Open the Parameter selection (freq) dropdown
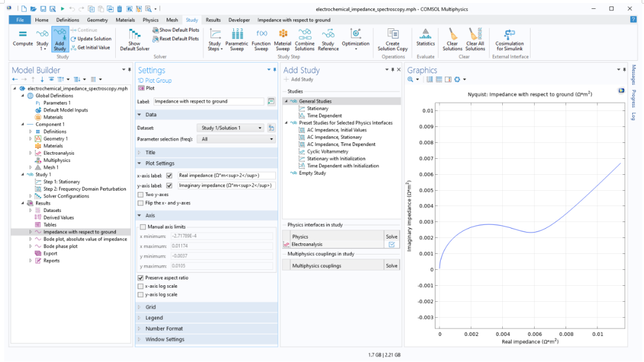This screenshot has height=362, width=644. click(x=236, y=139)
